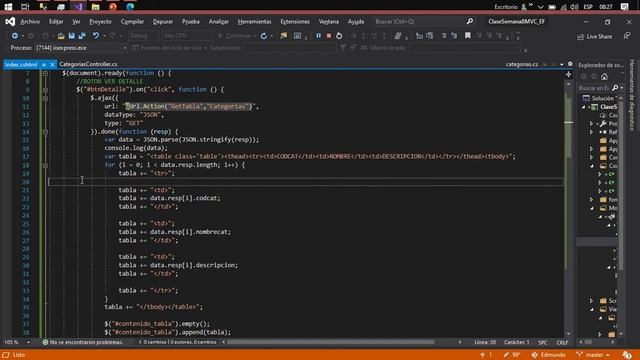Image resolution: width=640 pixels, height=360 pixels.
Task: Click the Línea: 20 indicator
Action: pos(485,342)
